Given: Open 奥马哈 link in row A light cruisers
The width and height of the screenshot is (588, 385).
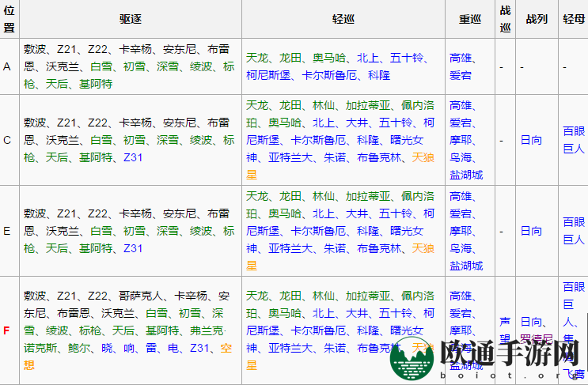Looking at the screenshot, I should (x=329, y=58).
